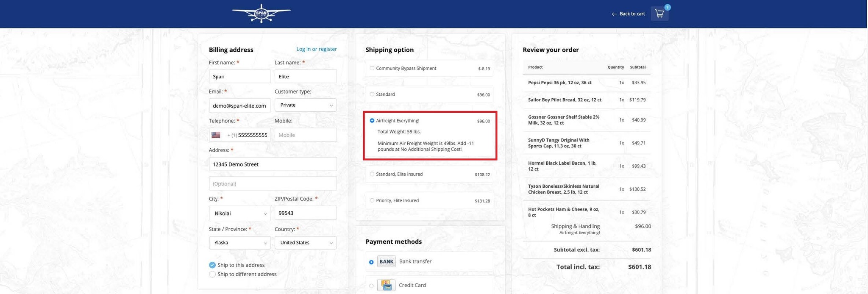The image size is (868, 294).
Task: Select Credit Card payment radio button
Action: pyautogui.click(x=371, y=286)
